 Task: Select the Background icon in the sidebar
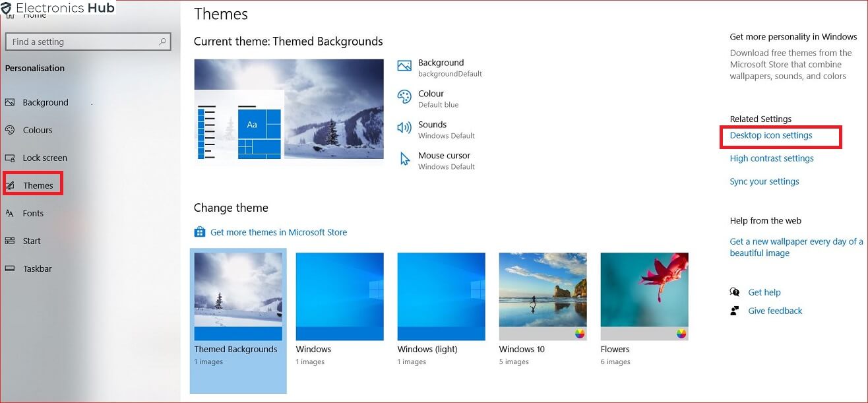click(12, 102)
